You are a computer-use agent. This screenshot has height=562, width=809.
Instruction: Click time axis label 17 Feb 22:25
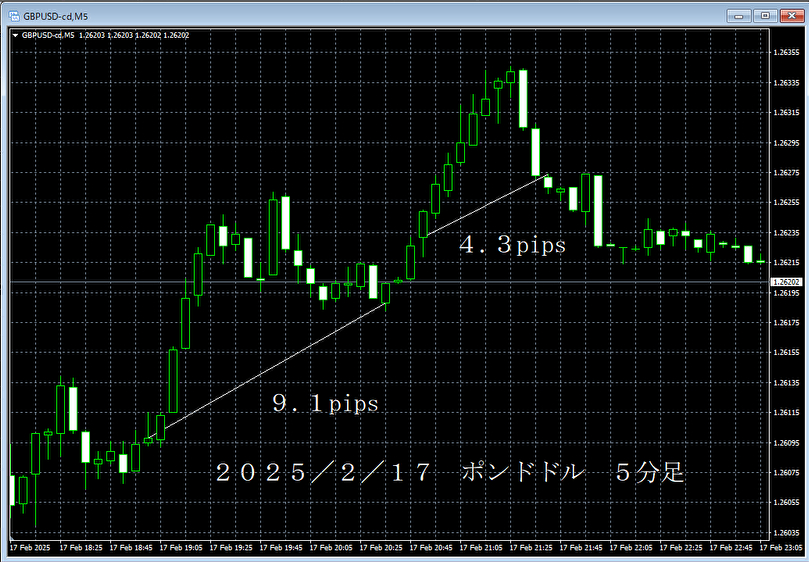click(682, 548)
